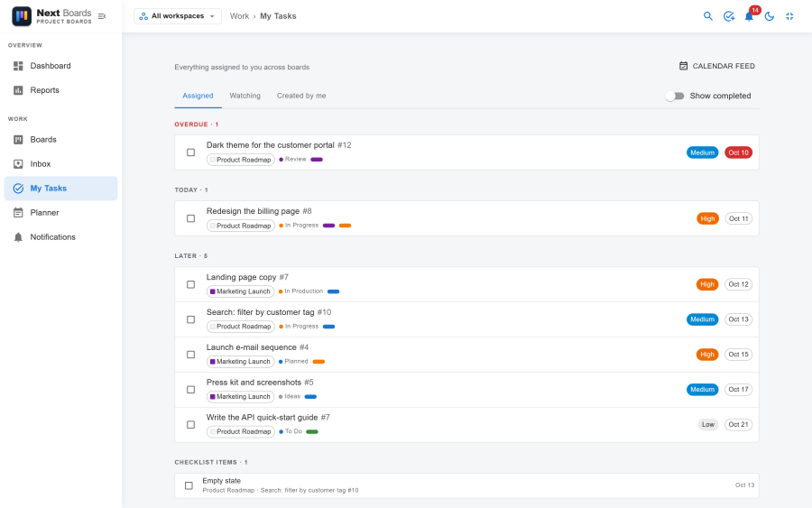Click the workspaces icon in selector

143,16
